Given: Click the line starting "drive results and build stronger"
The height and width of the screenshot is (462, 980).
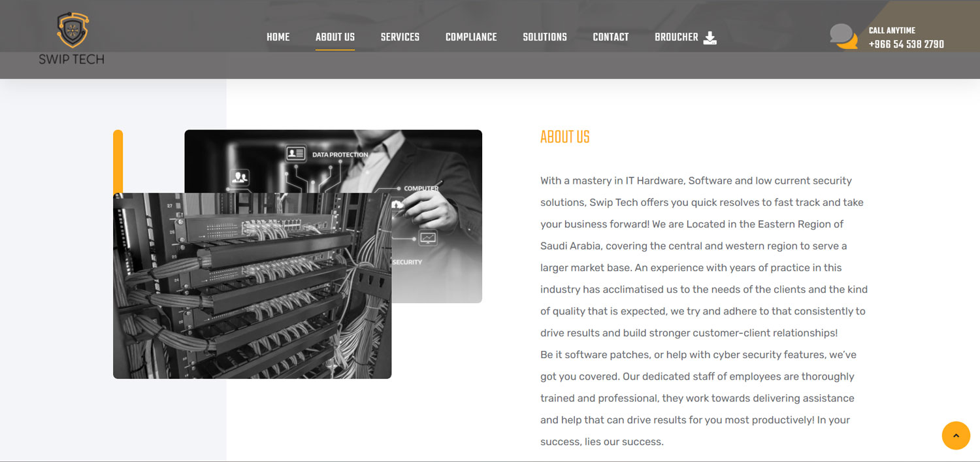Looking at the screenshot, I should click(689, 333).
